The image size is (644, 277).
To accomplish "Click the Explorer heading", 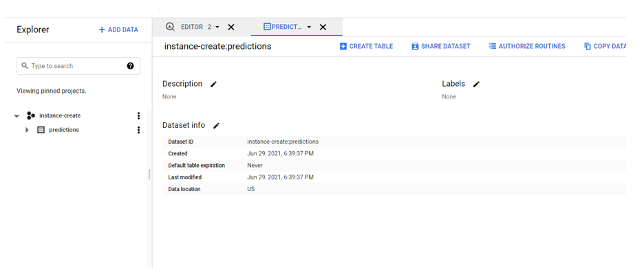I will (33, 30).
